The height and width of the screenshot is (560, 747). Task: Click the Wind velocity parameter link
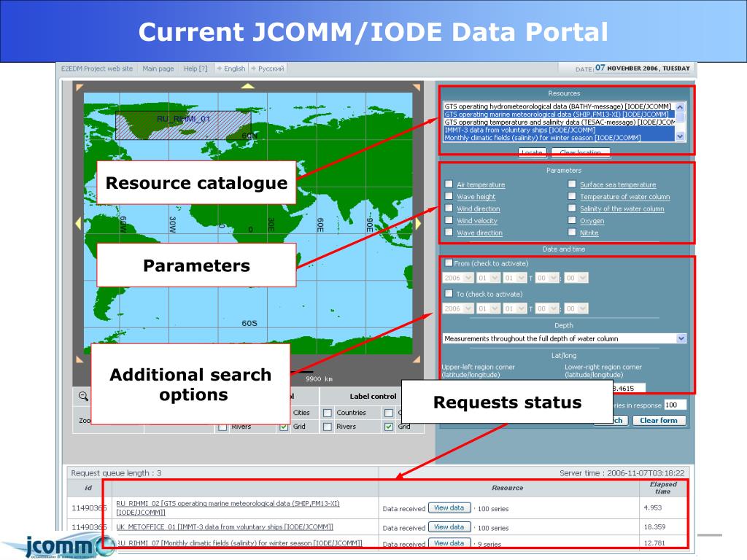(x=477, y=221)
